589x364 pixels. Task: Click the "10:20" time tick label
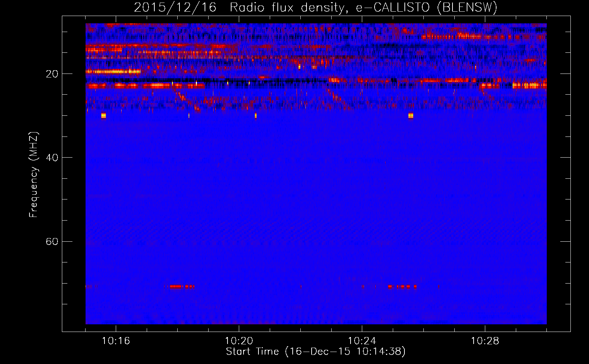pos(239,341)
